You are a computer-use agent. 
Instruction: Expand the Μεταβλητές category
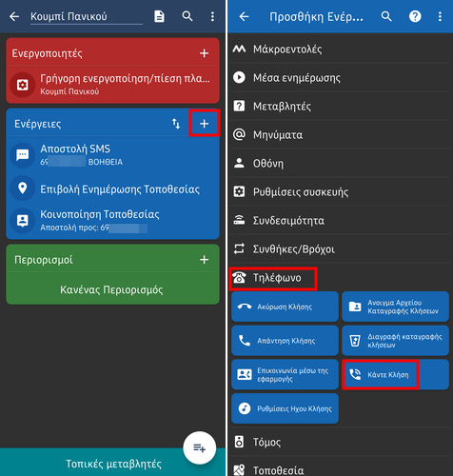pyautogui.click(x=340, y=106)
